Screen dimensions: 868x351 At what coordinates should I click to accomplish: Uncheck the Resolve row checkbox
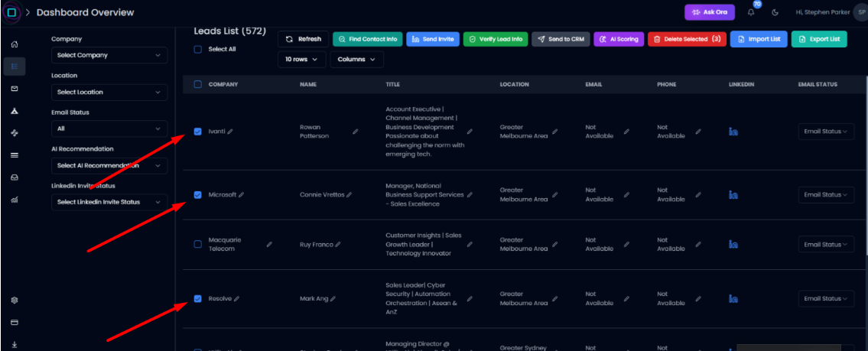pos(197,298)
